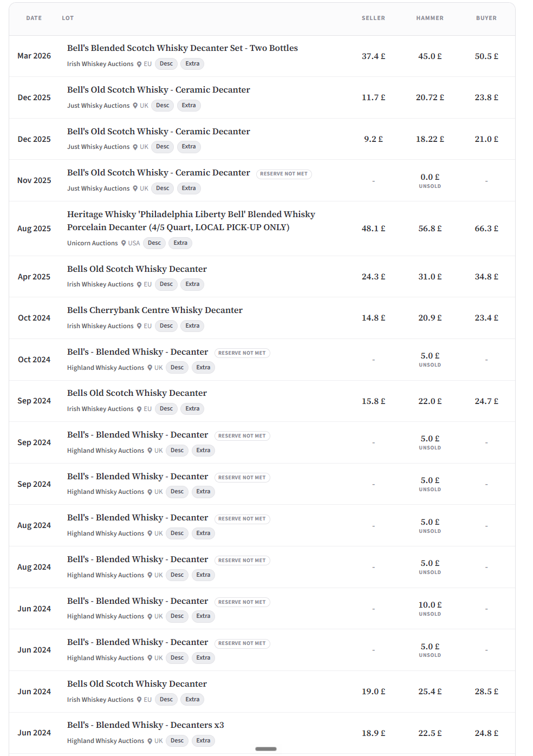This screenshot has height=756, width=533.
Task: Open Bell's Blended Whisky Decanters x3 lot
Action: tap(146, 725)
